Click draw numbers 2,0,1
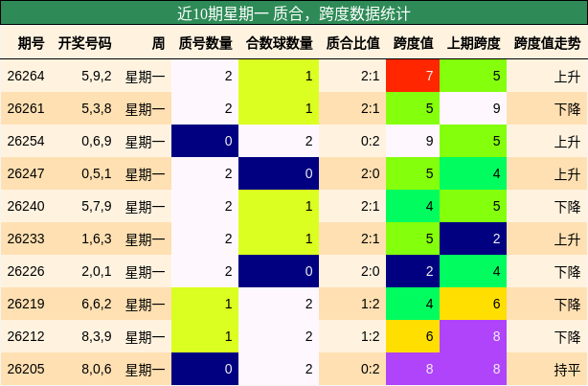The height and width of the screenshot is (386, 588). tap(97, 271)
